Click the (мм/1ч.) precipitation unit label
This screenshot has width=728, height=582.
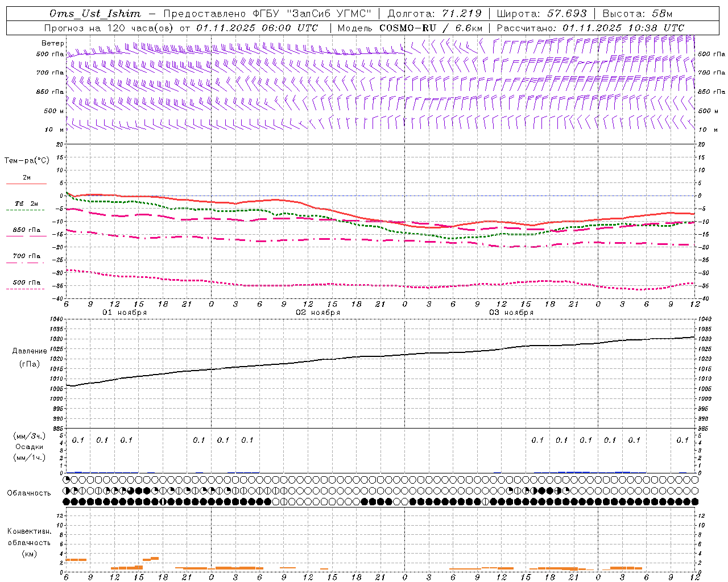(x=30, y=458)
